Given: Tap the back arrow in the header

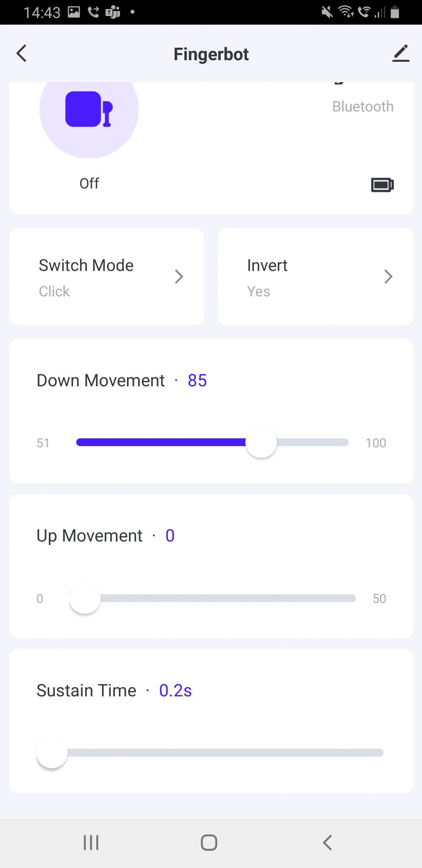Looking at the screenshot, I should [21, 54].
